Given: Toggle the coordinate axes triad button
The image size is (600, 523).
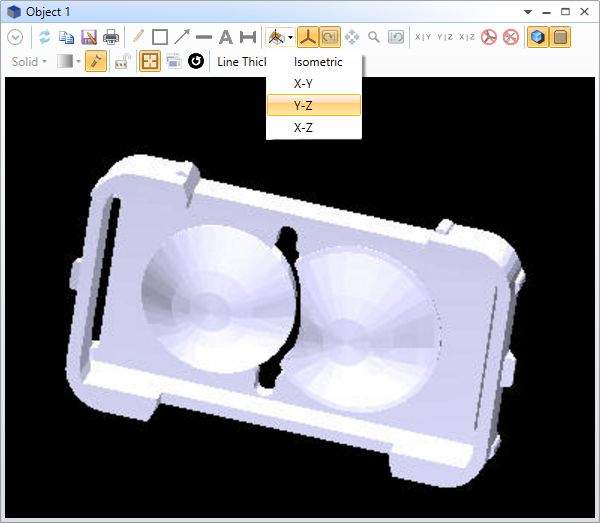Looking at the screenshot, I should click(308, 37).
